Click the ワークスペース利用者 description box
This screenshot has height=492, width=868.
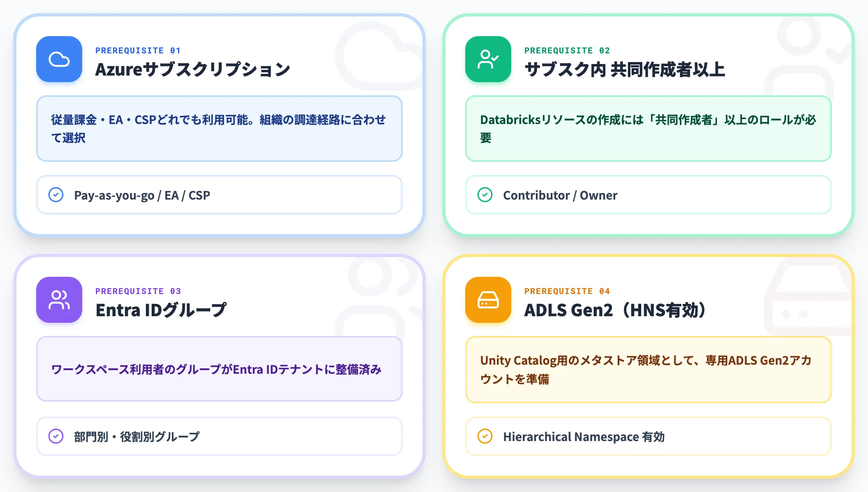[219, 369]
